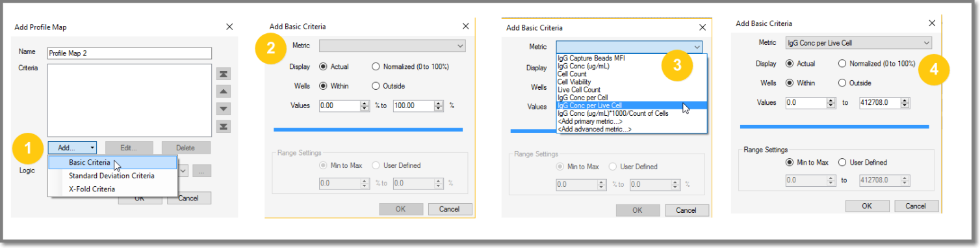Open the ellipsis button next to Logic

[202, 171]
